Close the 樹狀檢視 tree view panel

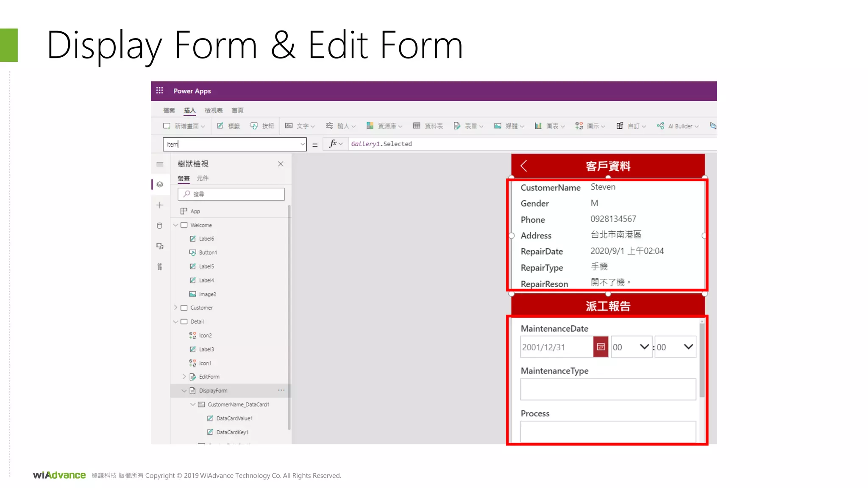[x=281, y=164]
